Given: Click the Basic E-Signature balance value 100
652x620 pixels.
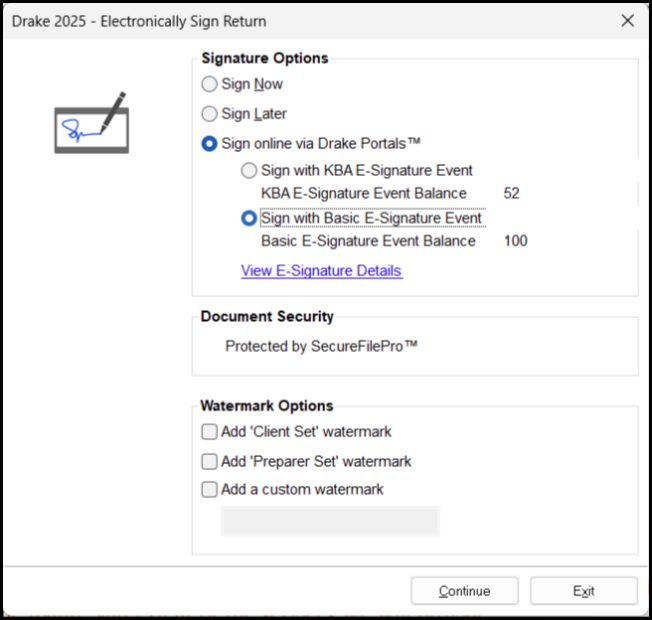Looking at the screenshot, I should (x=515, y=241).
